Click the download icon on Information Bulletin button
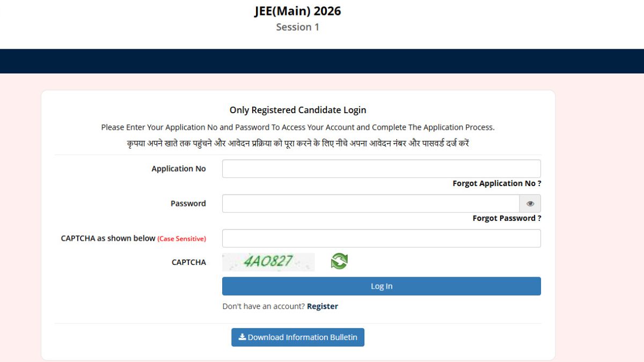 point(241,337)
